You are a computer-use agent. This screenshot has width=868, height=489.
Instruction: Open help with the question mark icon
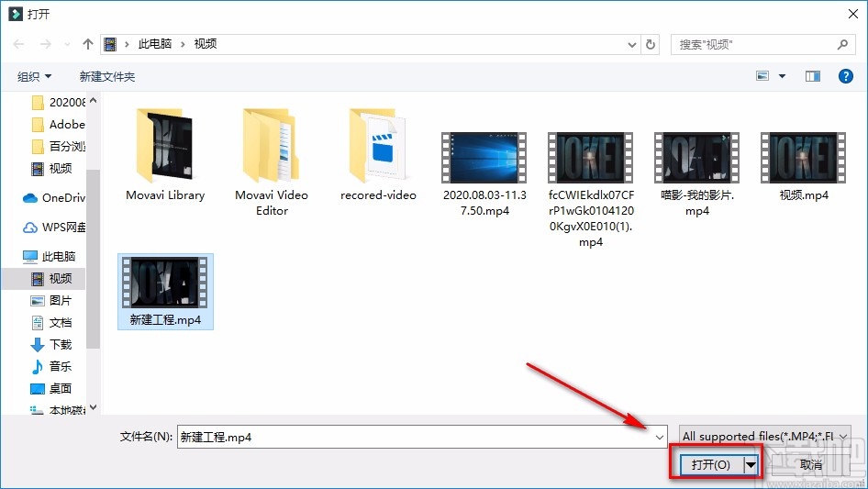tap(845, 76)
